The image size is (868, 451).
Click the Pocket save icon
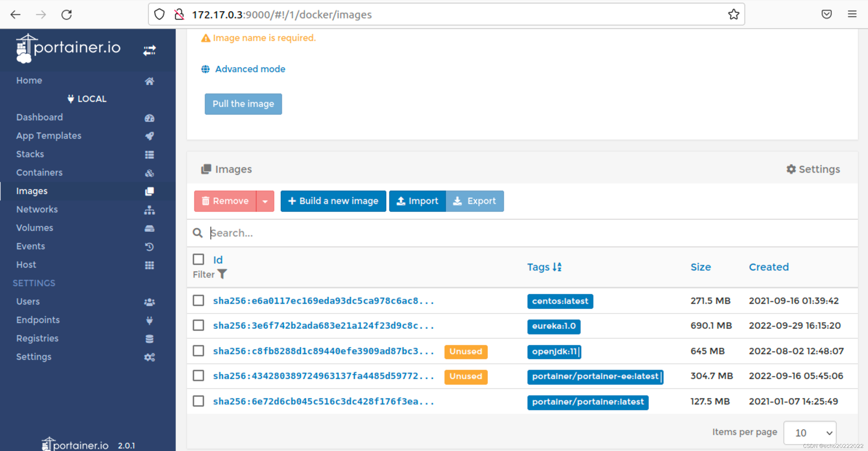click(826, 14)
